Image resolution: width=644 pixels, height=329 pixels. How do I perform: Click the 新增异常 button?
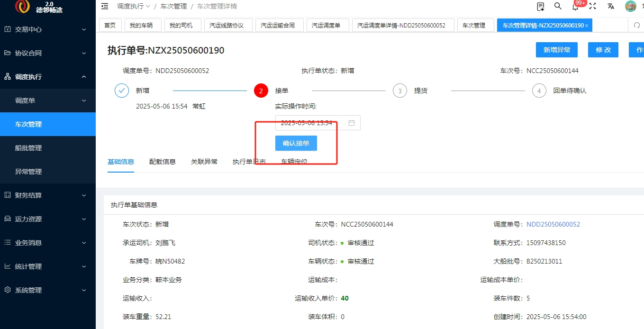(x=557, y=50)
